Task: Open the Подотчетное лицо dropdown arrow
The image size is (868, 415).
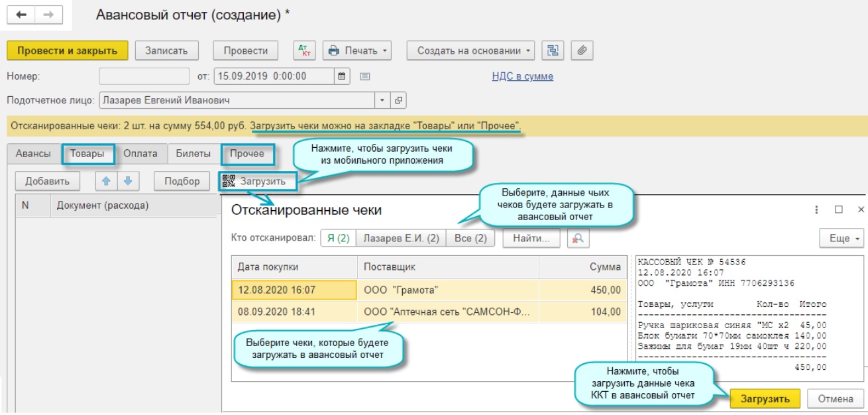Action: pos(383,101)
